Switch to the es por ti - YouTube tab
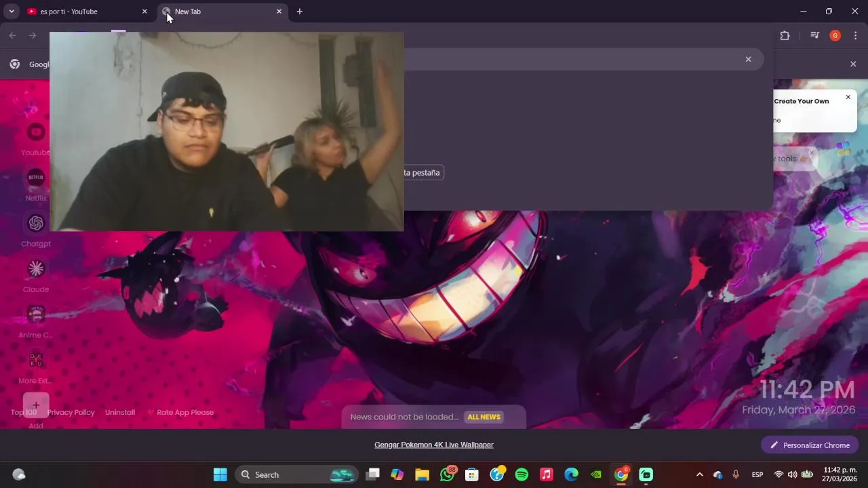The image size is (868, 488). point(87,12)
